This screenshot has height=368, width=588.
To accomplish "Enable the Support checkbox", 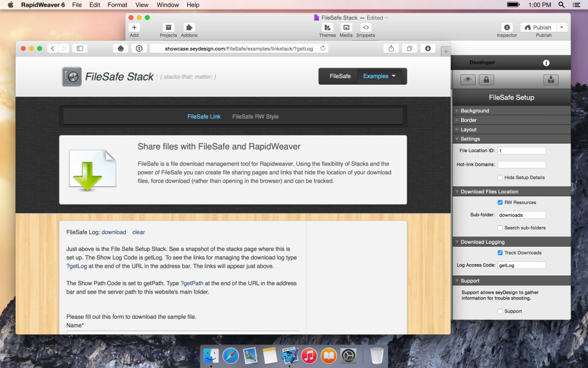I will click(500, 312).
